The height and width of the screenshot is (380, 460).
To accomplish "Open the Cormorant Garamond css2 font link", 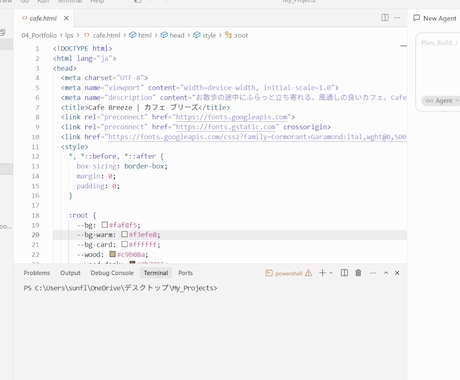I will pyautogui.click(x=257, y=137).
